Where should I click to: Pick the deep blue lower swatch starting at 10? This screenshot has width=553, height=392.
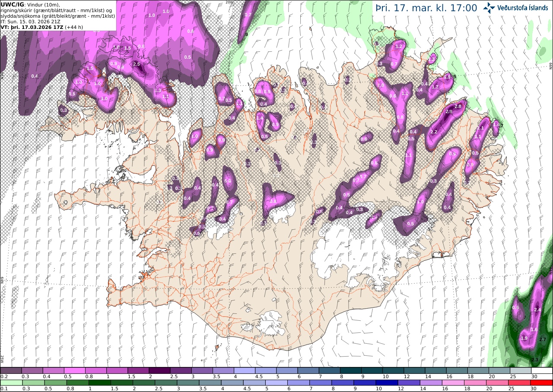coord(387,383)
